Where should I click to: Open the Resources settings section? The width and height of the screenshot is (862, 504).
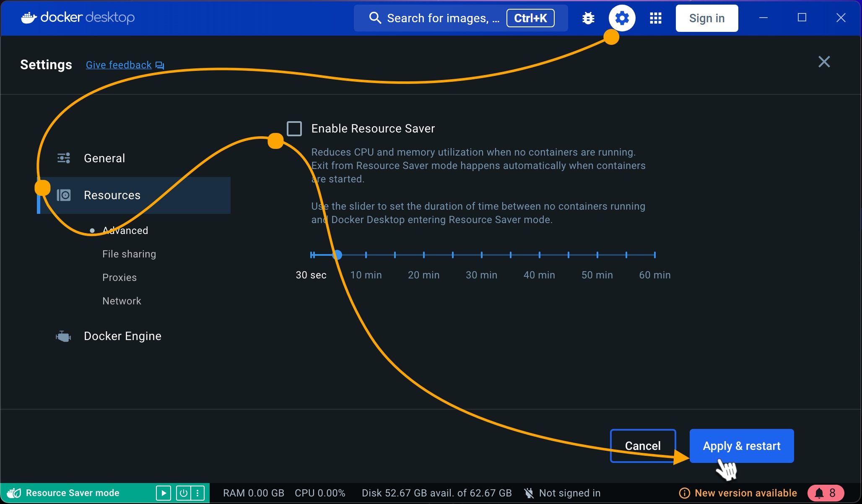tap(112, 195)
